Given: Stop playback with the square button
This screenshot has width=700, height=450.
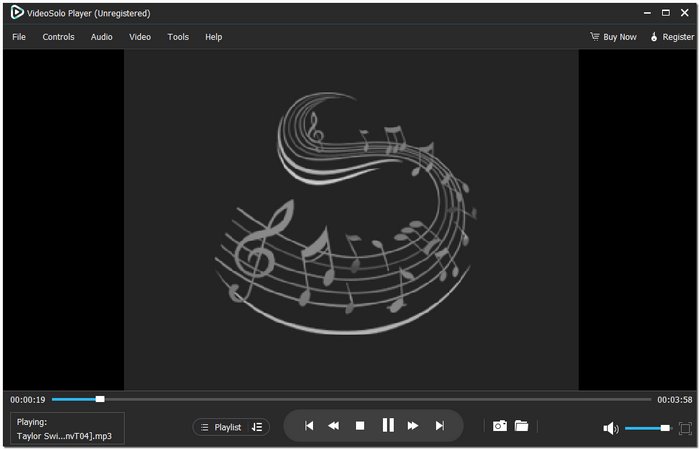Looking at the screenshot, I should click(x=360, y=426).
